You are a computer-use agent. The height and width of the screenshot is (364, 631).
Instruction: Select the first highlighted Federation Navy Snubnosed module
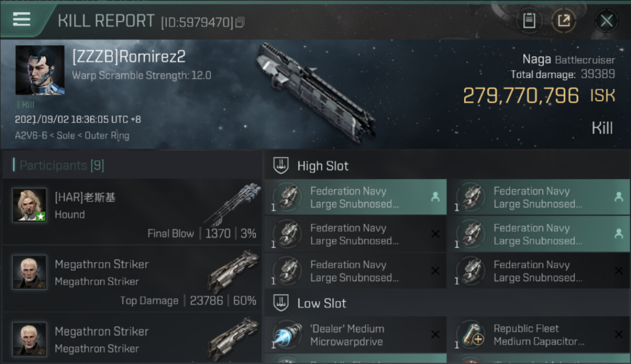[355, 197]
